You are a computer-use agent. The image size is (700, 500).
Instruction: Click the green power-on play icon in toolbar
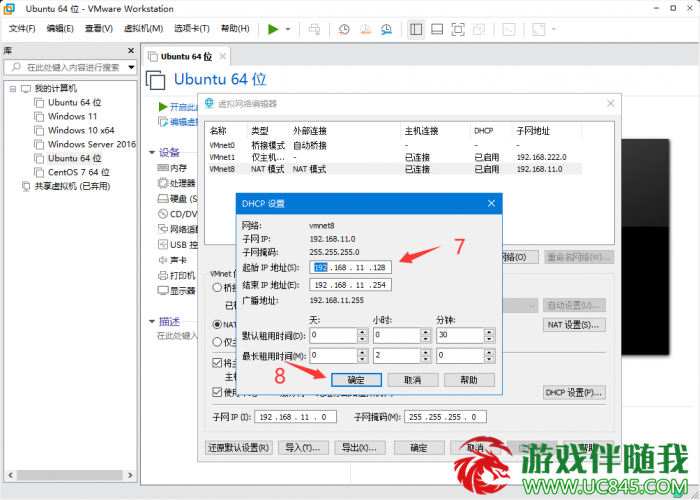coord(273,29)
